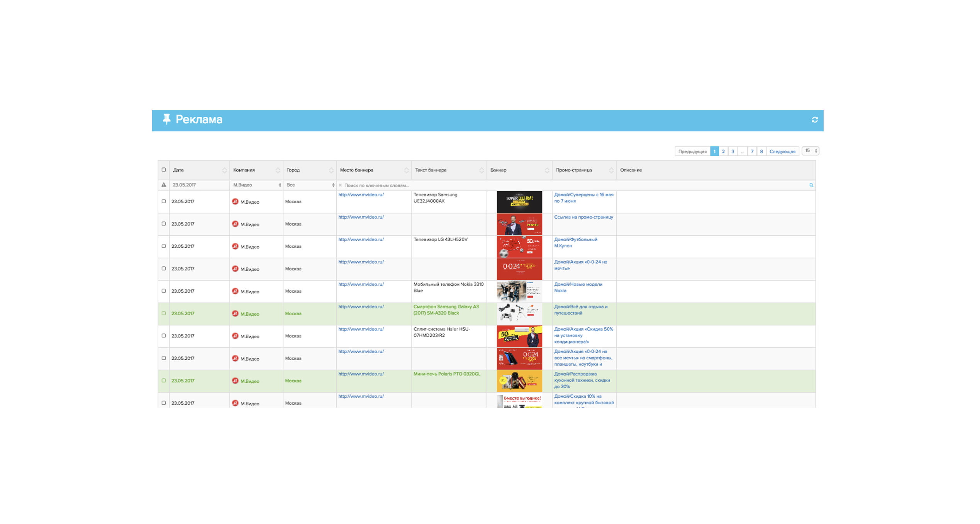The height and width of the screenshot is (524, 980).
Task: Sort by Баннер column arrows
Action: coord(547,170)
